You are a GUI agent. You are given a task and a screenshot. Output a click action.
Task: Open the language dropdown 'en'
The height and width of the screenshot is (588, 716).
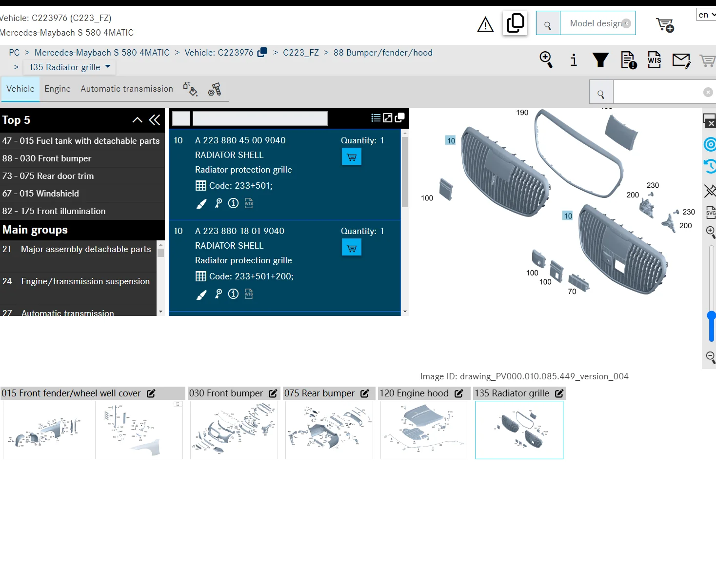coord(706,15)
